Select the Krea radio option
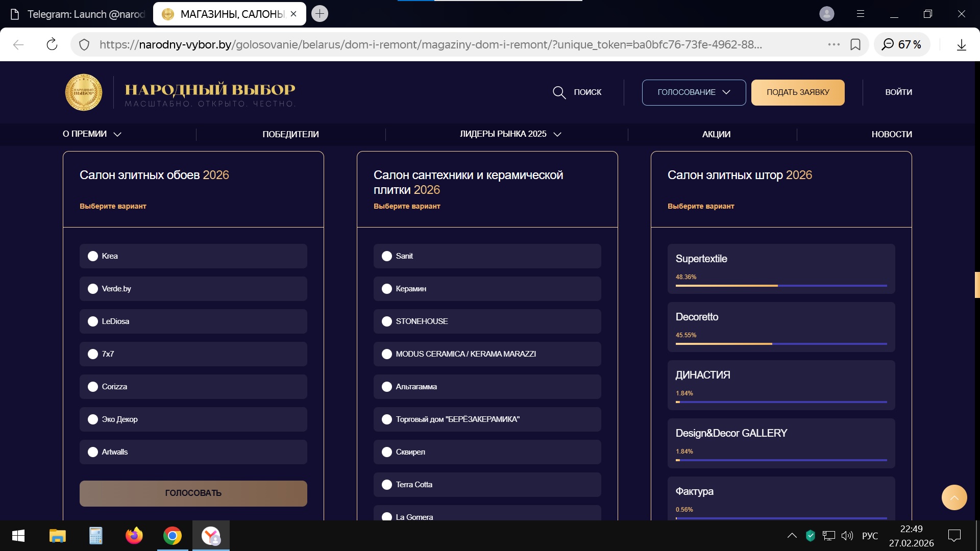The height and width of the screenshot is (551, 980). (x=93, y=256)
